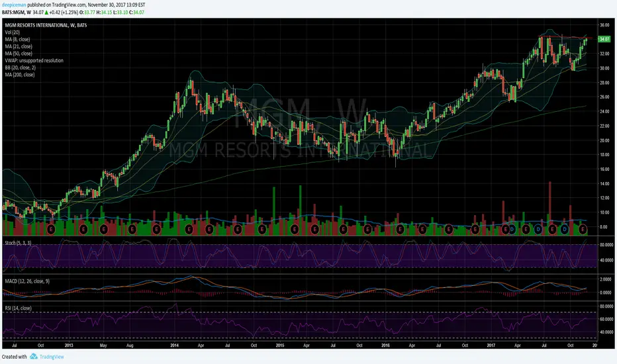
Task: Click the +0.42 (+1.25%) change value in the header
Action: click(63, 13)
